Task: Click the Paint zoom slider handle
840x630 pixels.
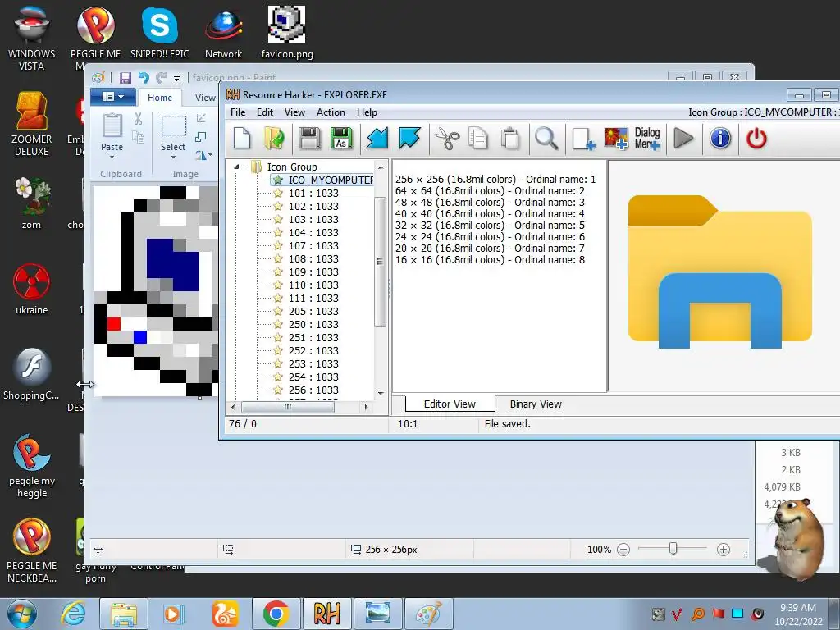Action: [673, 549]
